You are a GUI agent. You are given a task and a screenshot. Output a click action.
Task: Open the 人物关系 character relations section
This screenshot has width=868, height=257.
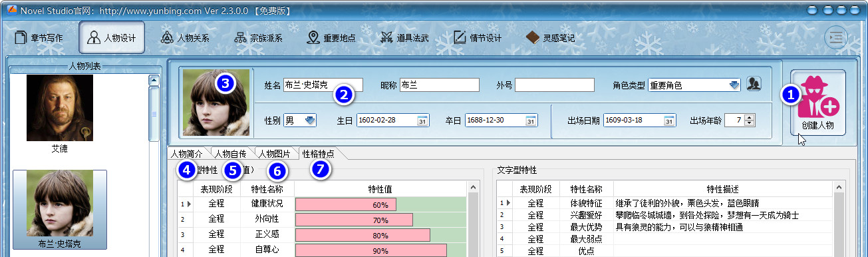[x=185, y=37]
